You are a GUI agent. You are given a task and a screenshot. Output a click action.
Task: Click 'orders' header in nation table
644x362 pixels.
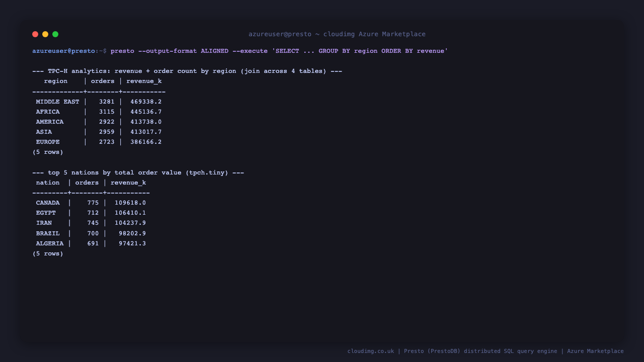tap(87, 183)
